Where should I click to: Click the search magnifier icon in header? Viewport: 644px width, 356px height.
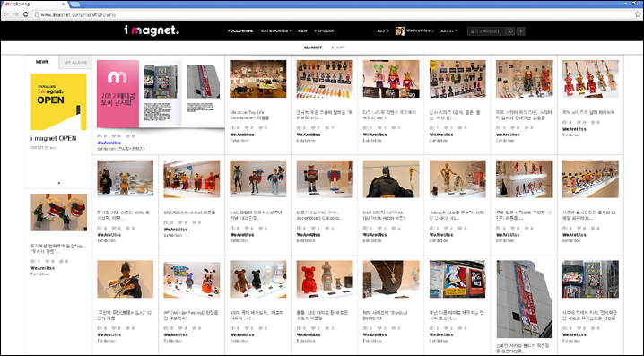pos(509,31)
